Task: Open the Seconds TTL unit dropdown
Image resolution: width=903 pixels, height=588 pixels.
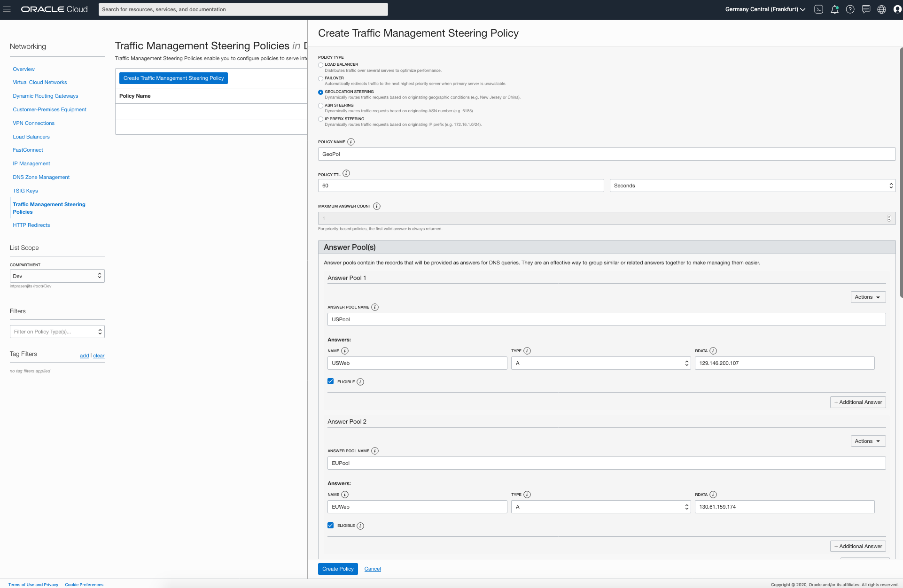Action: coord(752,186)
